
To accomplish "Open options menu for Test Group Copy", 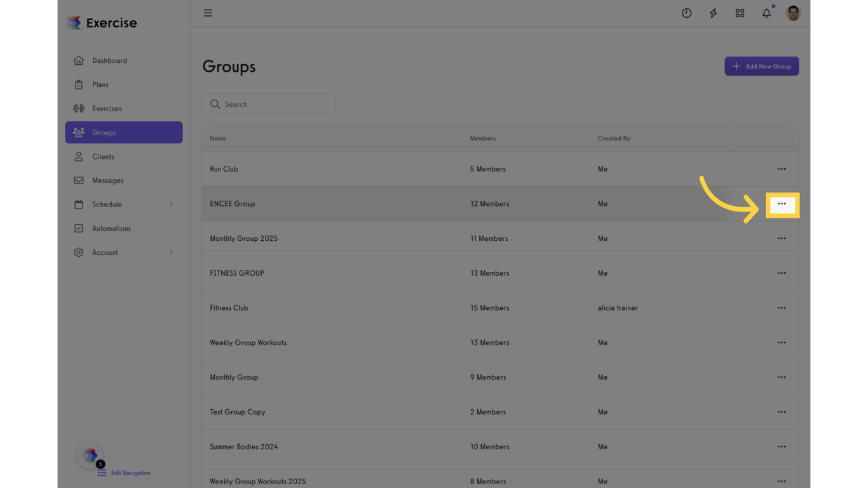I will pyautogui.click(x=782, y=412).
